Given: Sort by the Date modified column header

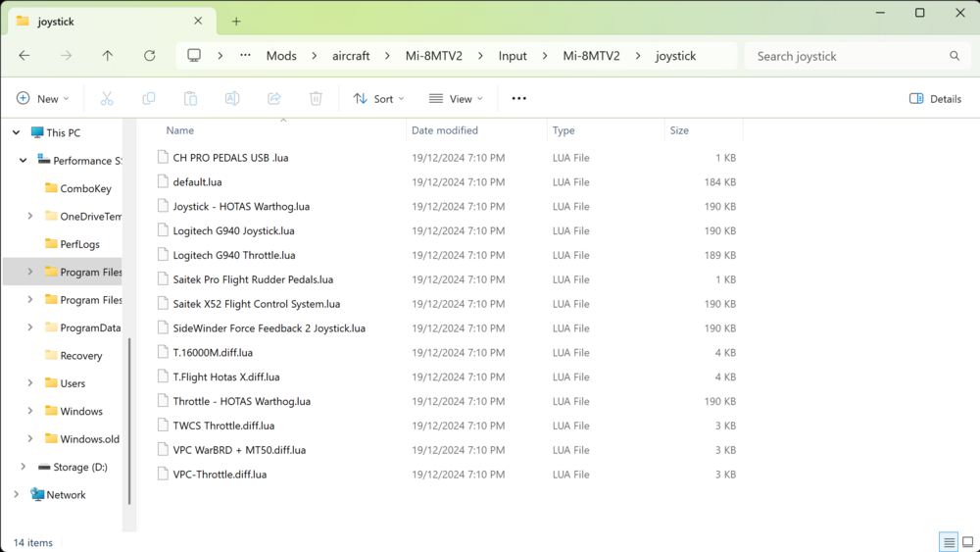Looking at the screenshot, I should coord(444,130).
